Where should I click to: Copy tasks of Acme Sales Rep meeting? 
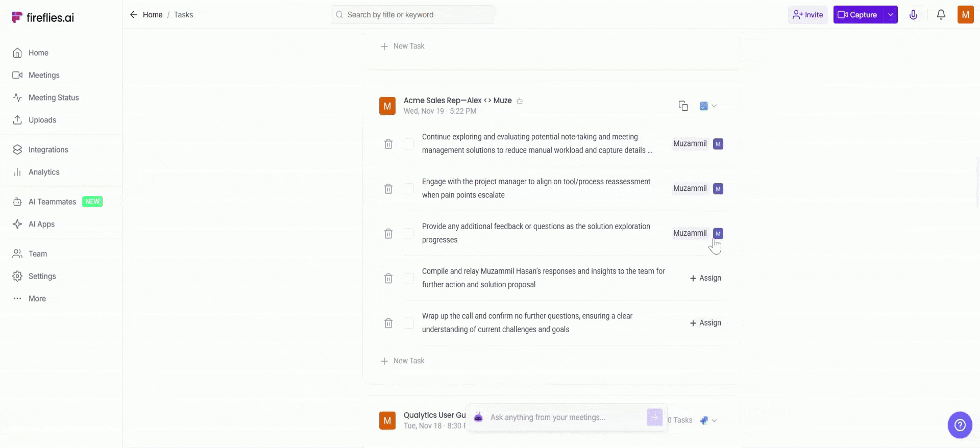click(x=683, y=106)
